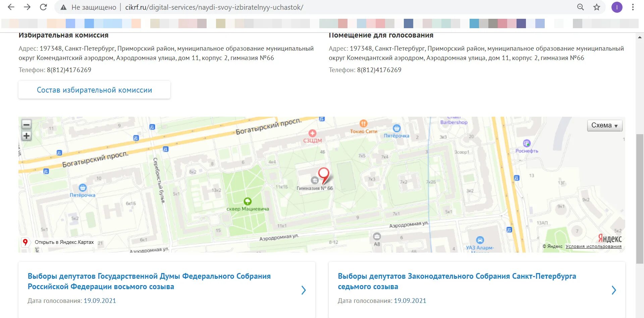The image size is (644, 318).
Task: Focus the address bar URL
Action: pyautogui.click(x=214, y=7)
